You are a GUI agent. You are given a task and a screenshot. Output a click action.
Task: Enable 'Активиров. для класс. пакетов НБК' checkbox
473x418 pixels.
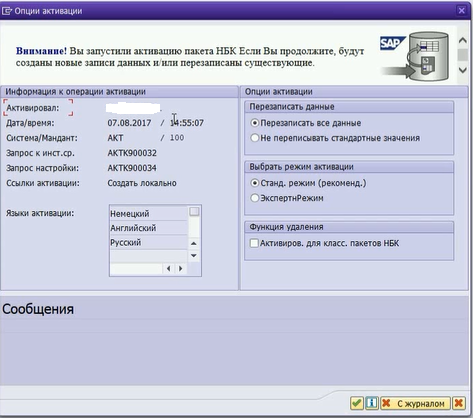click(x=254, y=243)
